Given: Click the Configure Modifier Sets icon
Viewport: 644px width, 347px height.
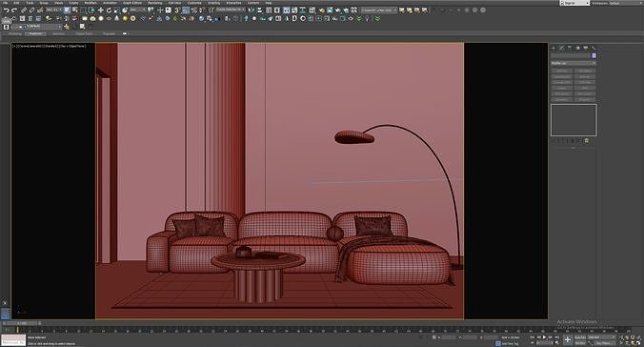Looking at the screenshot, I should (x=586, y=140).
